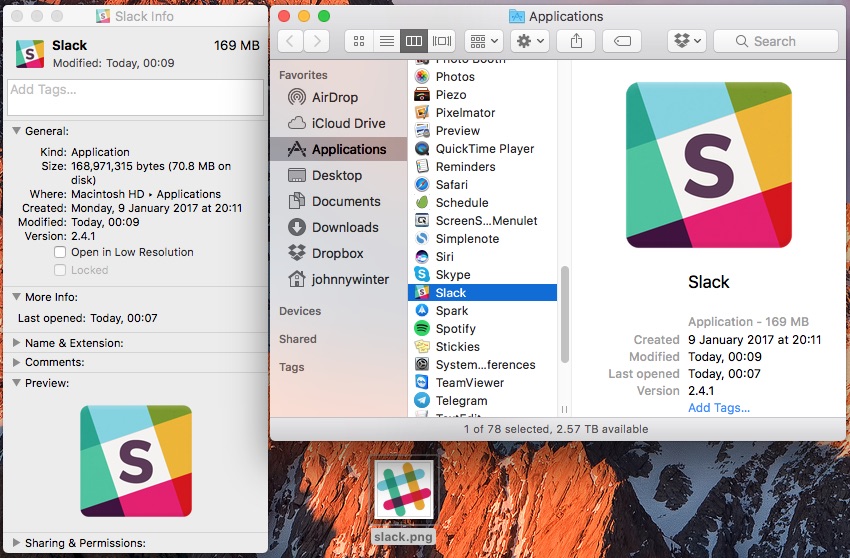The height and width of the screenshot is (558, 850).
Task: Open Downloads in the sidebar
Action: click(x=338, y=228)
